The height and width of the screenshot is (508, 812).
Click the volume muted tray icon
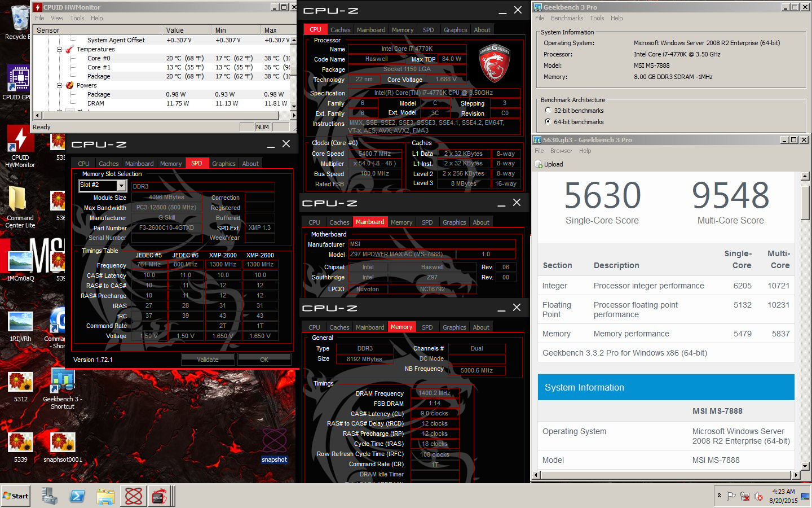coord(758,496)
